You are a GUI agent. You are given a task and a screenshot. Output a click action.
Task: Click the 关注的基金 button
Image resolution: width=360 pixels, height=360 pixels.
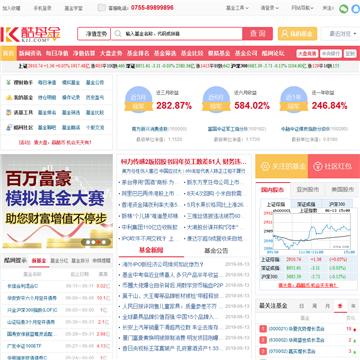coord(282,166)
